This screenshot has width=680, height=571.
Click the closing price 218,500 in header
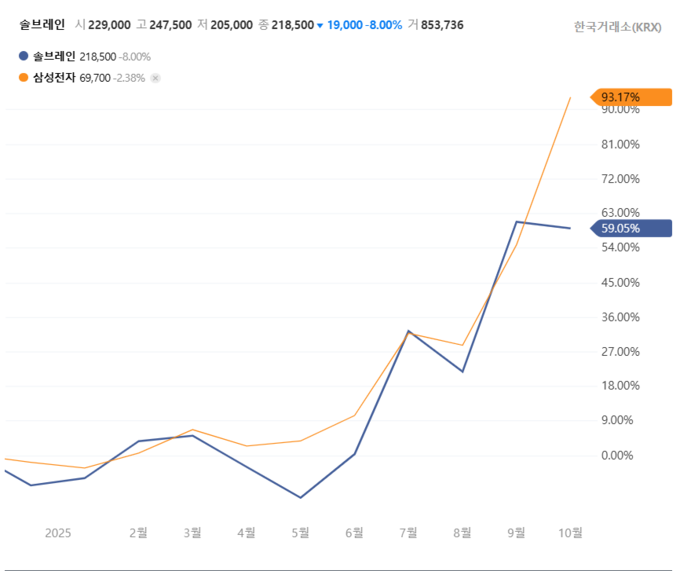[x=291, y=24]
